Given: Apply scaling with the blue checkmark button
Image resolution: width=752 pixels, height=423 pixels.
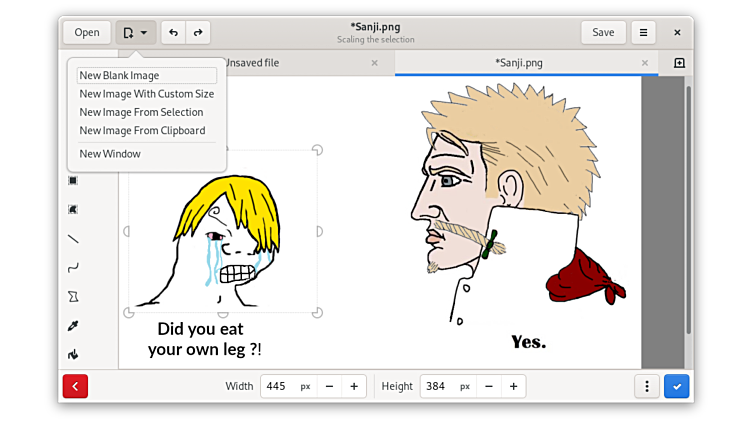Looking at the screenshot, I should 676,386.
